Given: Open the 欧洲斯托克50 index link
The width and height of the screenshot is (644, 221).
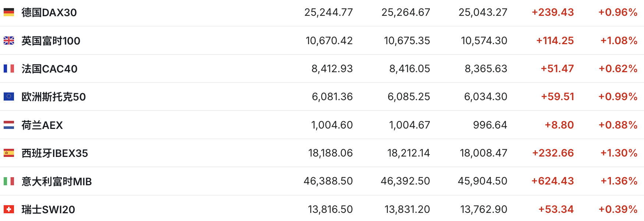Looking at the screenshot, I should click(x=53, y=97).
